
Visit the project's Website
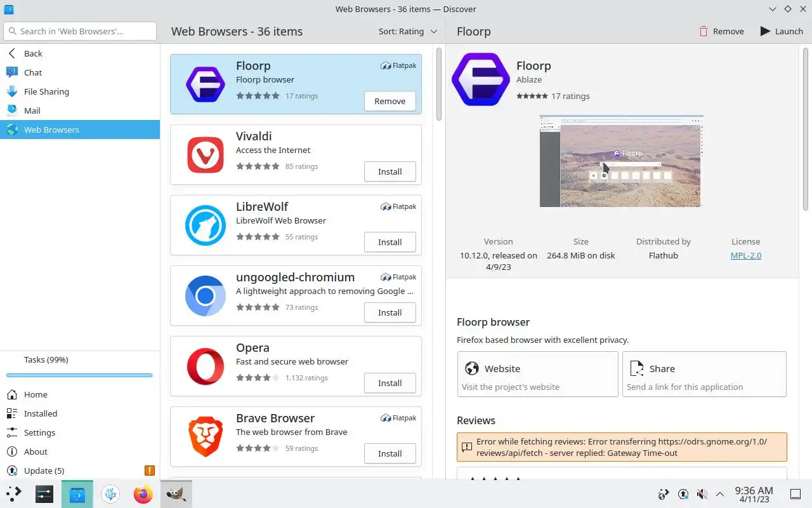pyautogui.click(x=537, y=374)
